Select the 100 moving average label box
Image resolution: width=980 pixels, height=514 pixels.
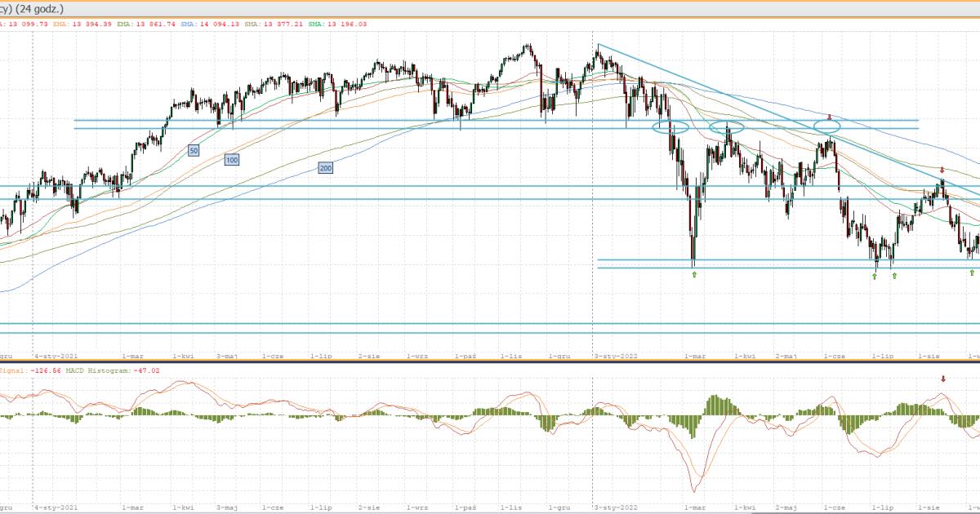tap(232, 160)
